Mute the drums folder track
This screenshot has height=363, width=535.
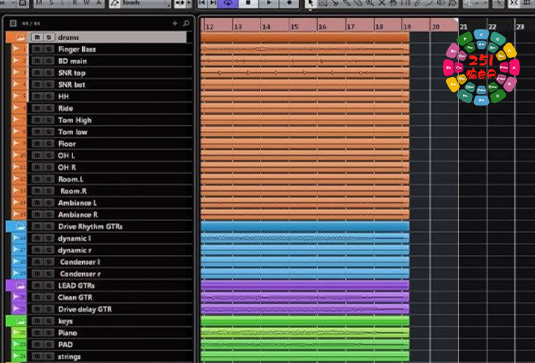click(x=37, y=37)
